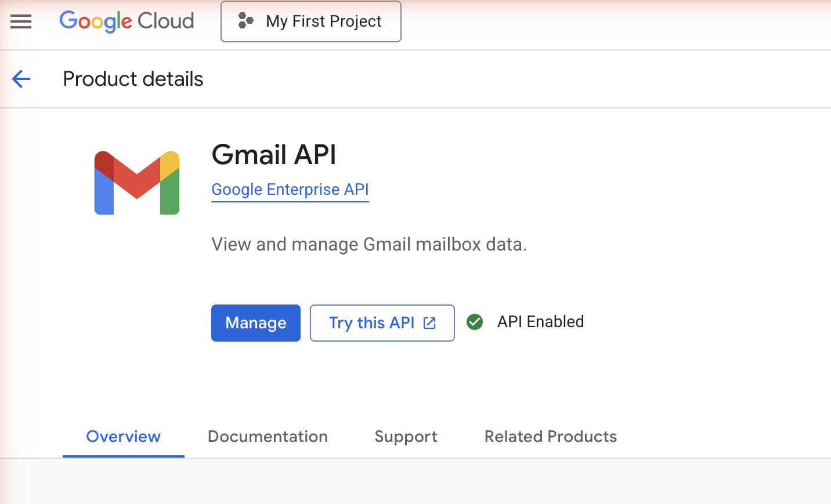
Task: Click the Manage button
Action: 256,323
